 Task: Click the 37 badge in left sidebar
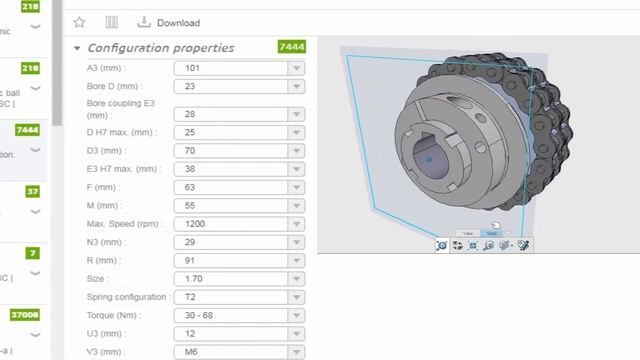click(33, 191)
